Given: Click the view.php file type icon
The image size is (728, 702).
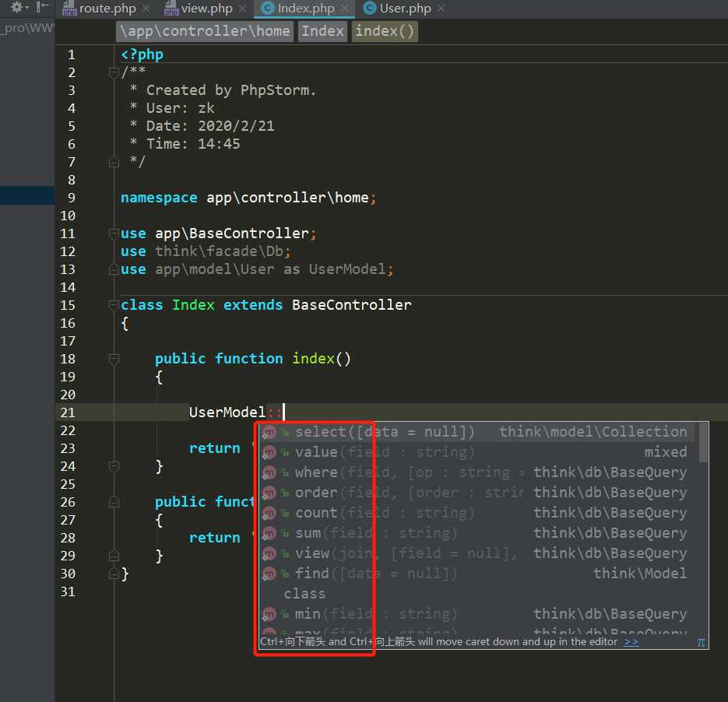Looking at the screenshot, I should click(171, 9).
